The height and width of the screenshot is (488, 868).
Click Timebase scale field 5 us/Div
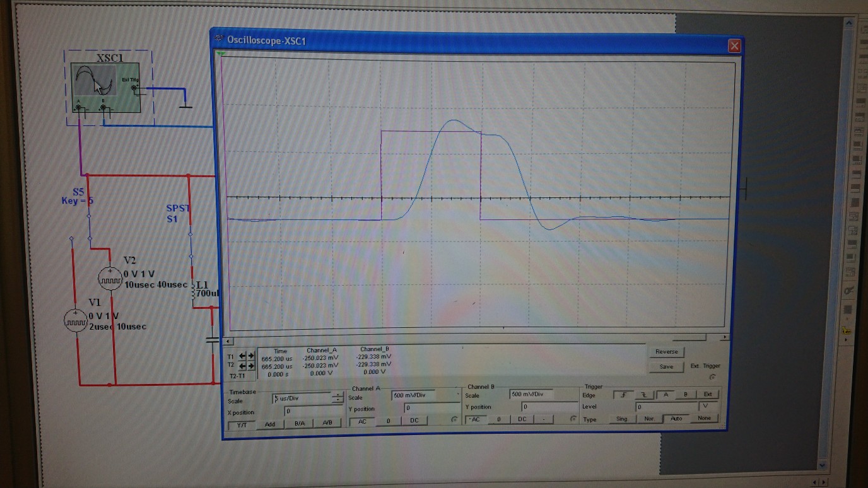tap(302, 398)
